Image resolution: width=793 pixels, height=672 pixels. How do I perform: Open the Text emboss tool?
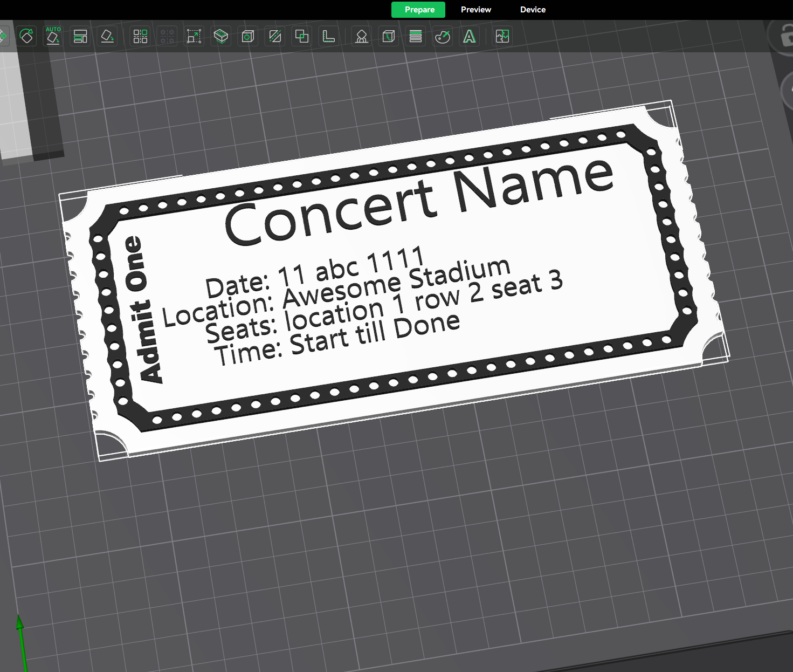coord(470,36)
